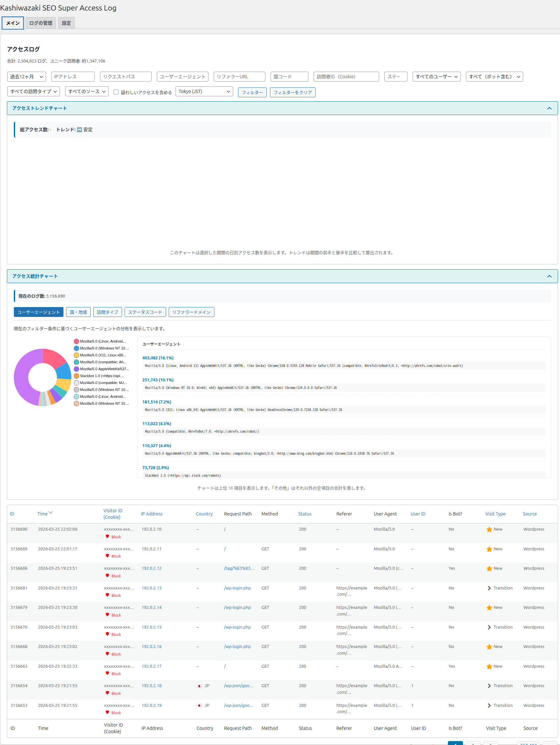This screenshot has width=560, height=745.
Task: Open the すべて（ボット含む） dropdown
Action: pos(494,77)
